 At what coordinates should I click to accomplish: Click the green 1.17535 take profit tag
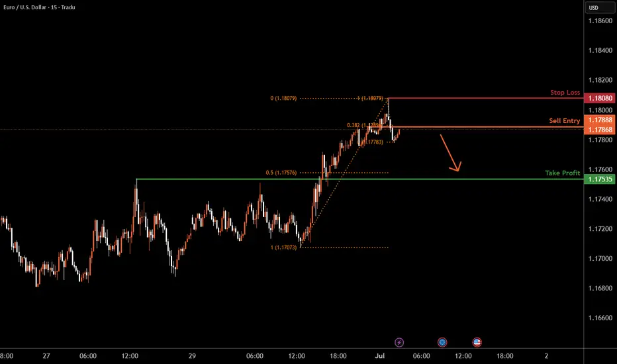pyautogui.click(x=600, y=179)
